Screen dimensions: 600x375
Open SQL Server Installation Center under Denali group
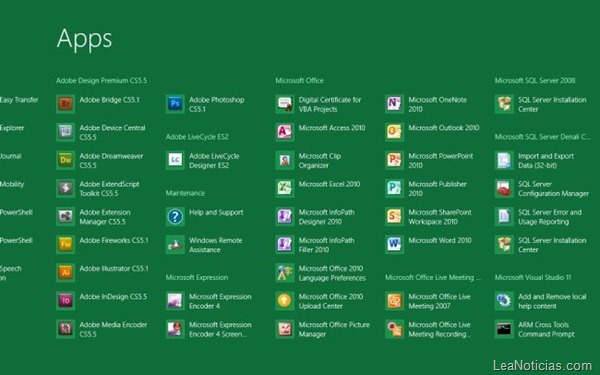tap(504, 245)
